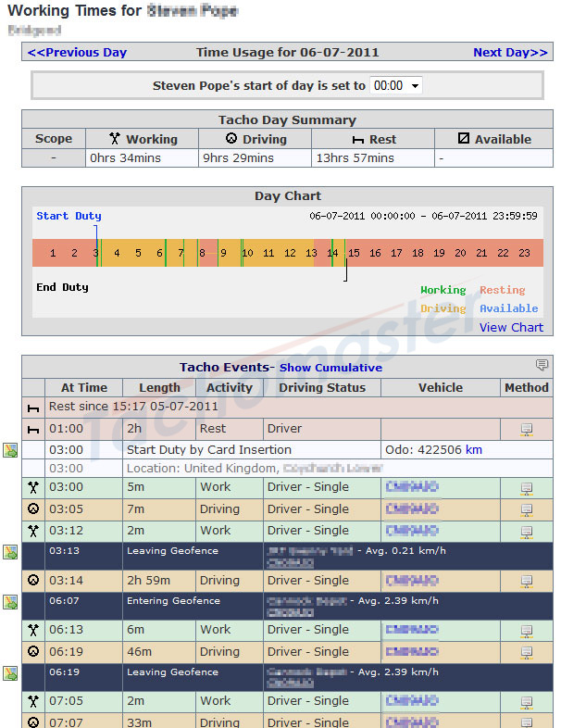
Task: Go to the Next Day link
Action: [510, 52]
